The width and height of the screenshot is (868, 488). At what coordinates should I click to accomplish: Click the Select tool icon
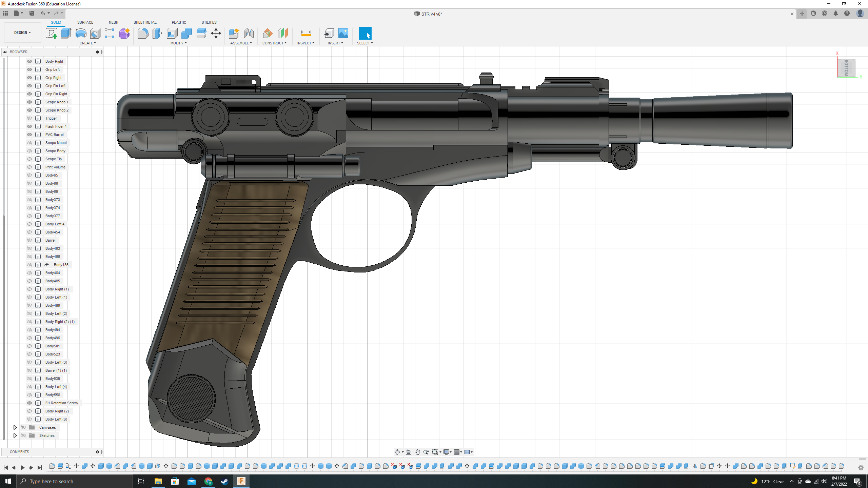(x=365, y=33)
